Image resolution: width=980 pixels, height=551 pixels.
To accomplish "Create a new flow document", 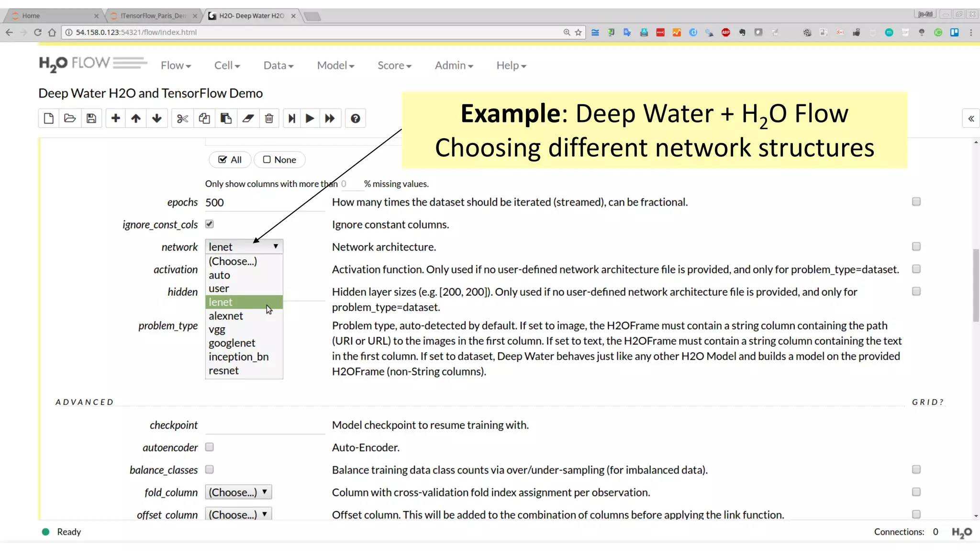I will point(48,119).
